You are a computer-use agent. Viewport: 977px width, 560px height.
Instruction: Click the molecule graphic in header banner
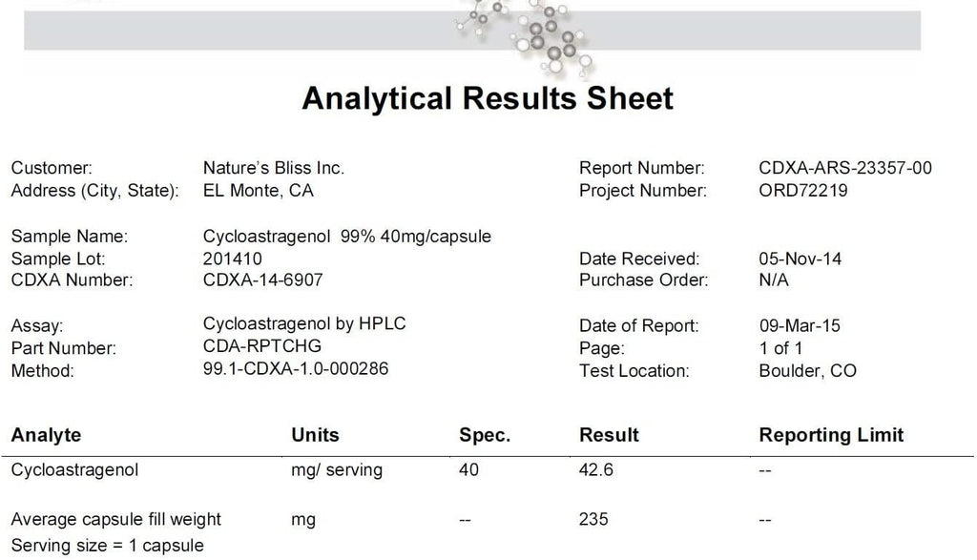click(x=527, y=36)
